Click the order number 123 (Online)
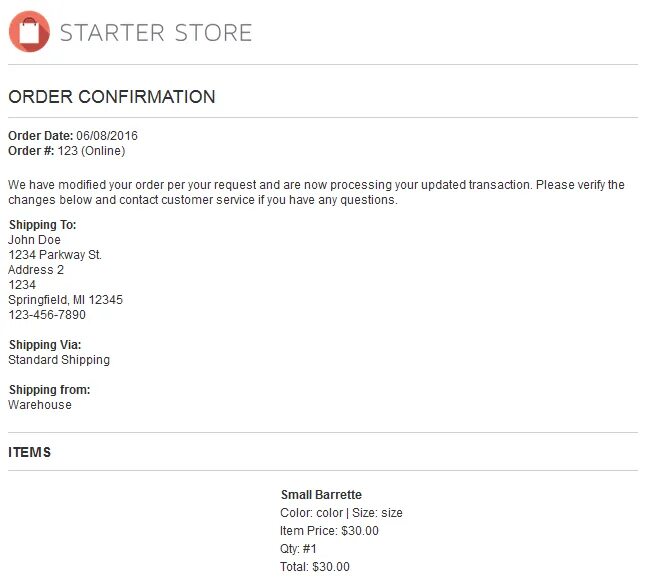 [x=91, y=151]
